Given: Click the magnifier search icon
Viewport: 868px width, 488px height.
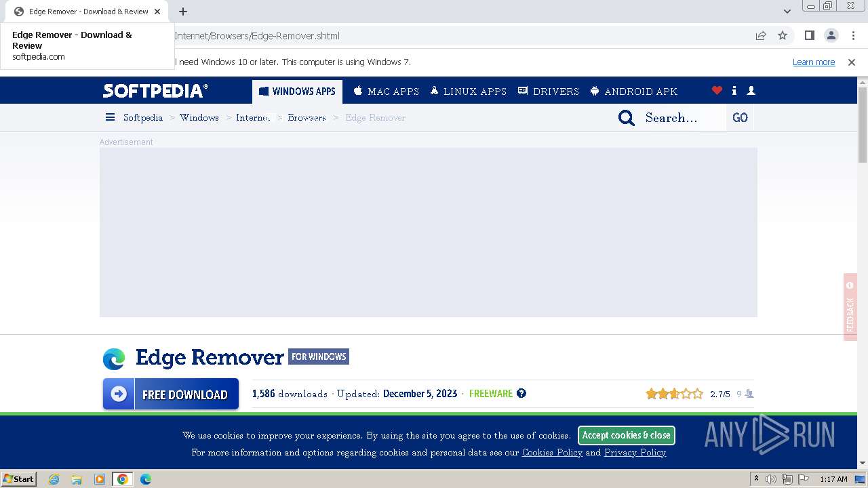Looking at the screenshot, I should pyautogui.click(x=627, y=118).
